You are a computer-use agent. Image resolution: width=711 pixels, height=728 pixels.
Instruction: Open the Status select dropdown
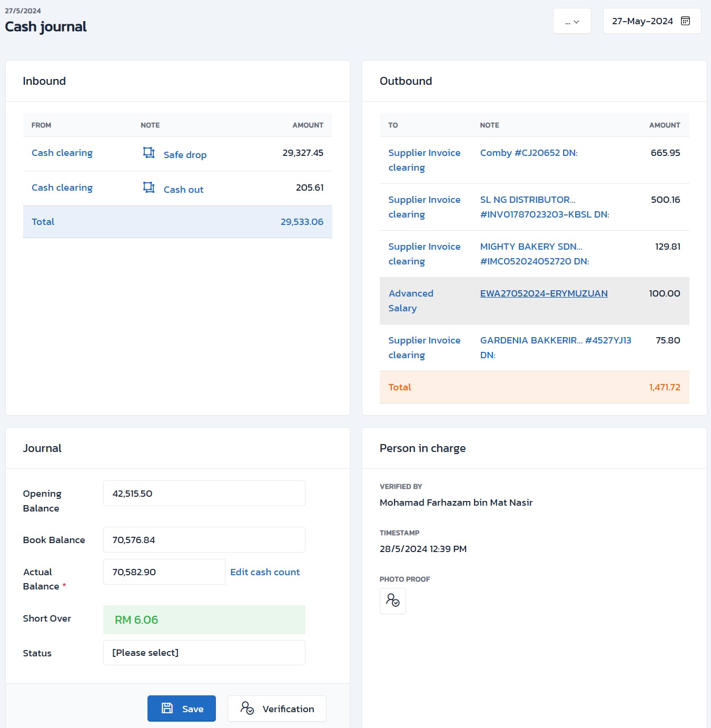point(204,653)
